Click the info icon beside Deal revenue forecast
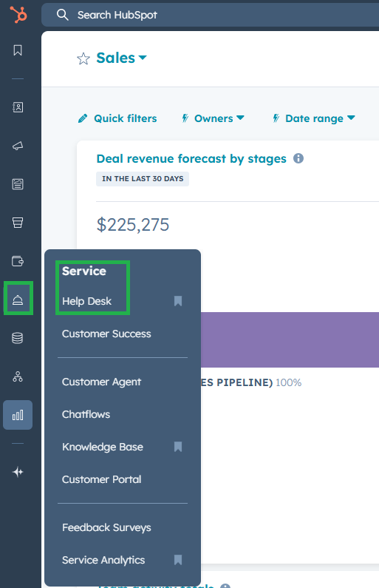 (298, 158)
